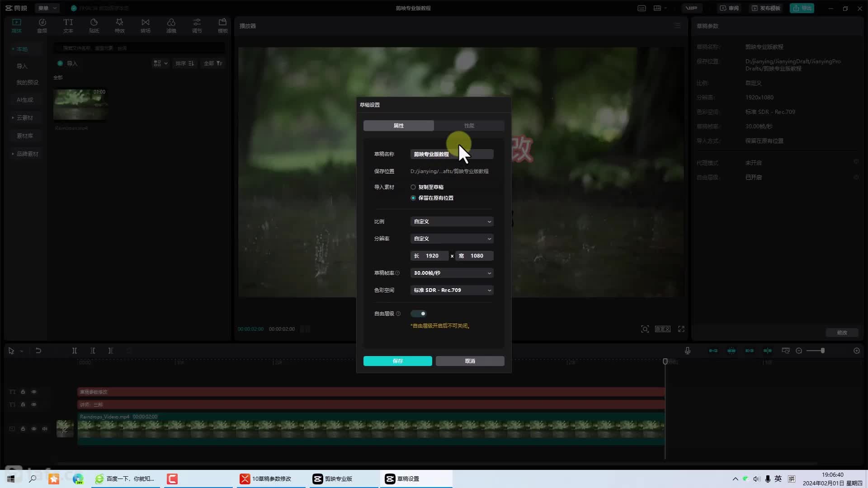
Task: Click the timeline zoom-out minus icon
Action: pos(799,351)
